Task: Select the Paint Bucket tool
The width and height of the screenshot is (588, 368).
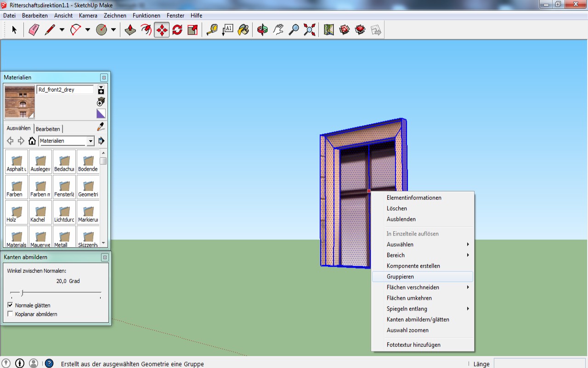Action: click(243, 30)
